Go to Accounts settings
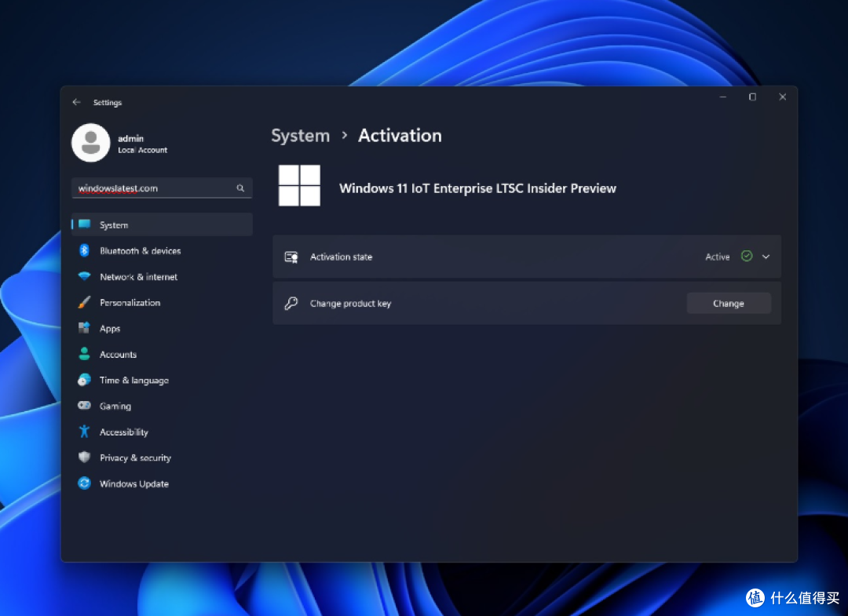The width and height of the screenshot is (848, 616). 118,355
